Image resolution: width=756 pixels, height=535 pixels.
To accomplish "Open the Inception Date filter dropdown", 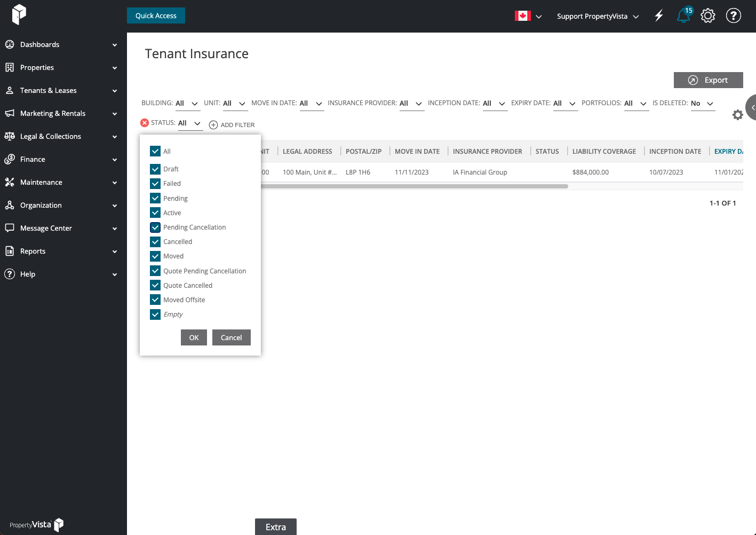I will (x=495, y=104).
